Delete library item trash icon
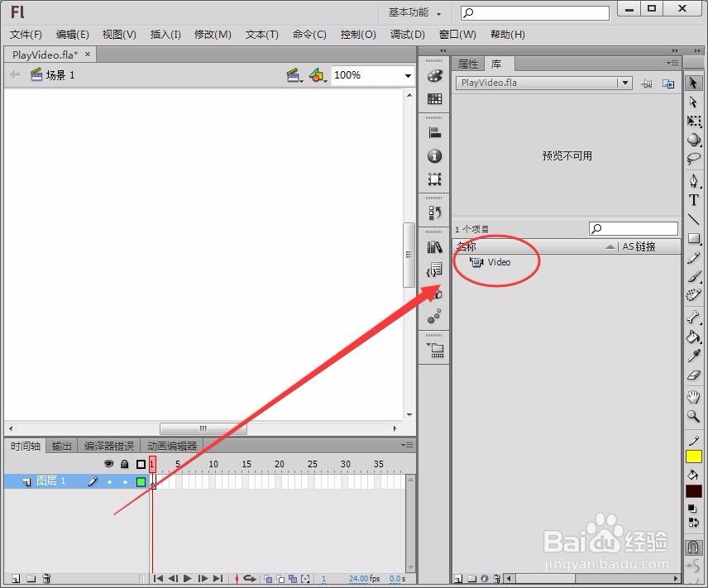 497,579
